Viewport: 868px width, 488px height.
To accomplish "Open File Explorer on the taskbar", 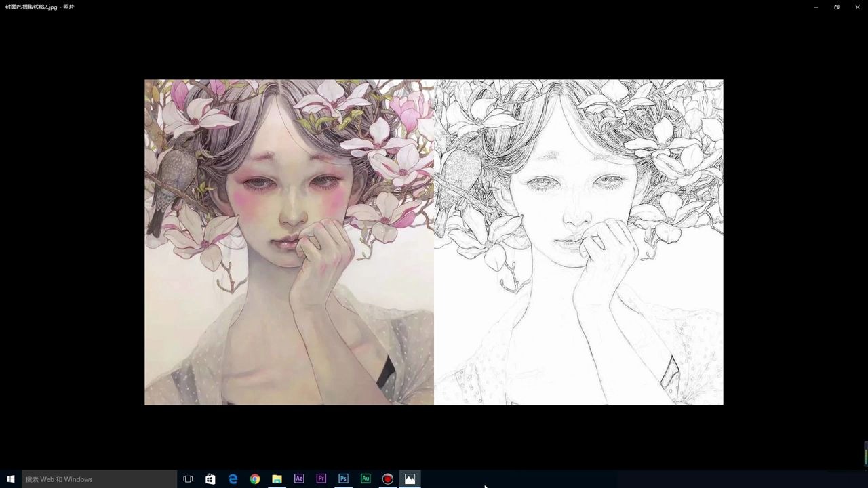I will click(277, 479).
